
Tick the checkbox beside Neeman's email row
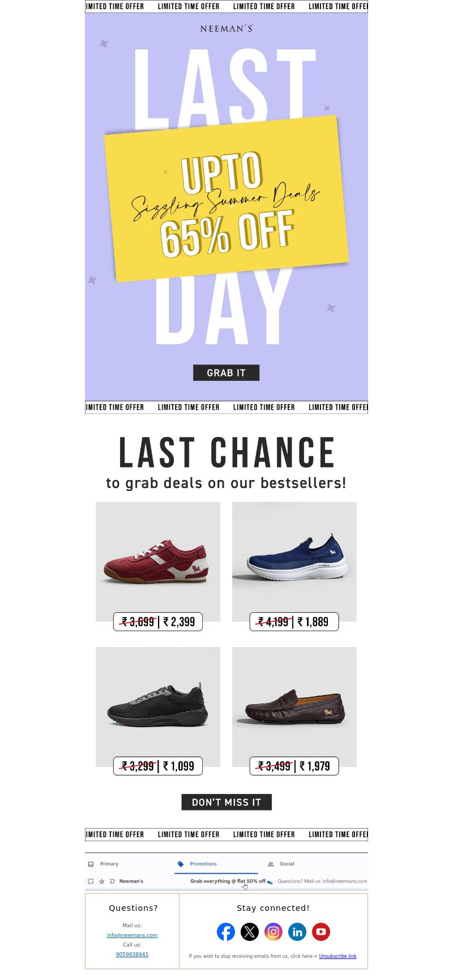point(91,881)
